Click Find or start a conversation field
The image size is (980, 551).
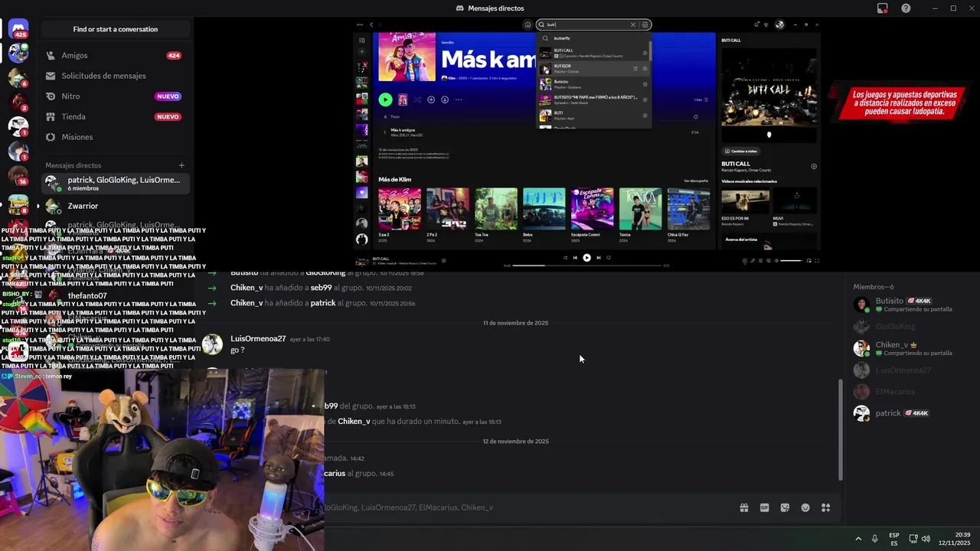116,29
